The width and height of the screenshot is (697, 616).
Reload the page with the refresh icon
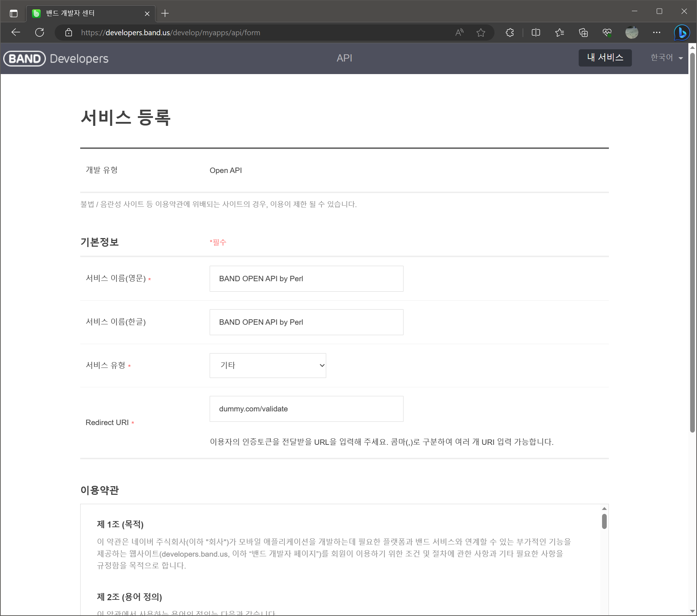tap(40, 32)
